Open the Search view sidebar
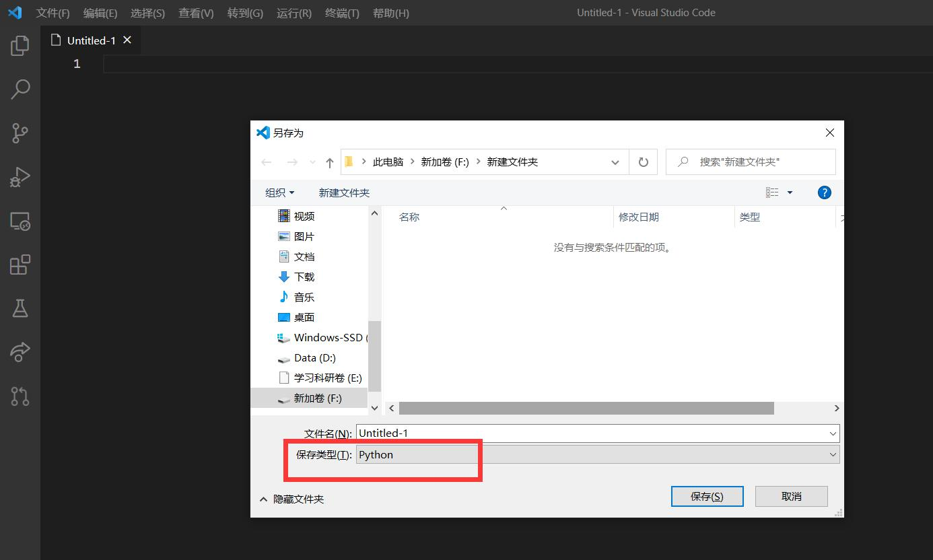The image size is (933, 560). [x=20, y=89]
